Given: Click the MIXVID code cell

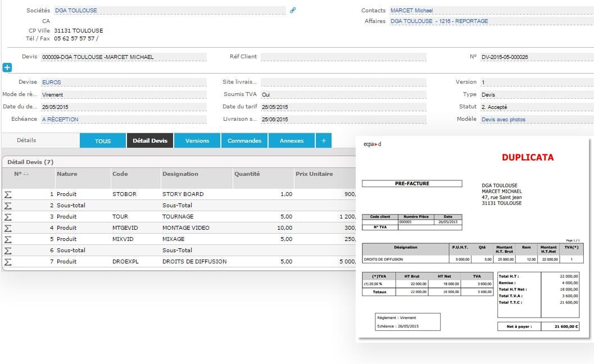Looking at the screenshot, I should [x=123, y=239].
